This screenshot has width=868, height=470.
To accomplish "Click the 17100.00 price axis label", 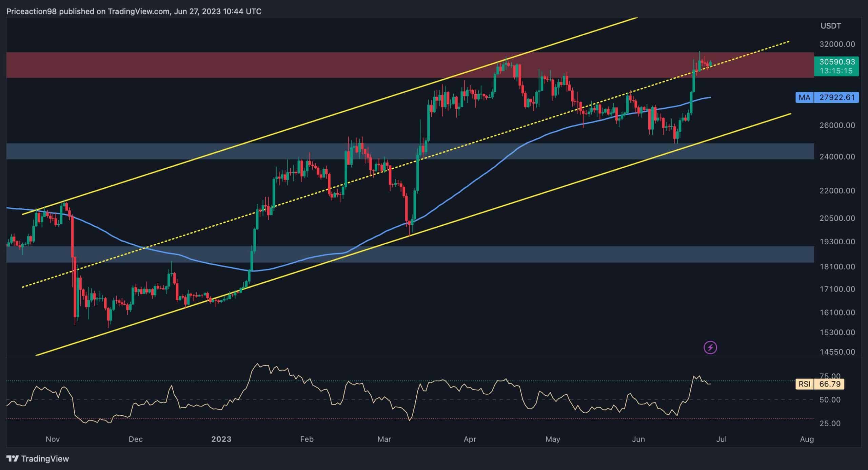I will pyautogui.click(x=837, y=289).
